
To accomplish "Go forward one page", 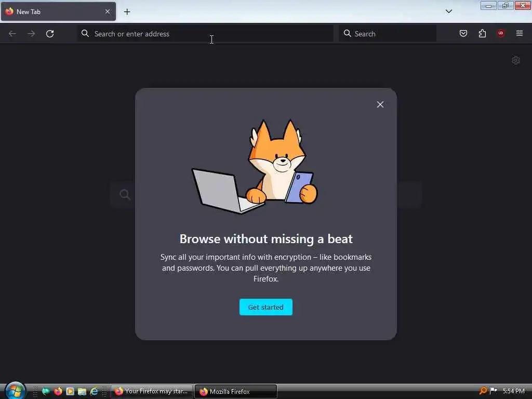I will click(x=31, y=34).
